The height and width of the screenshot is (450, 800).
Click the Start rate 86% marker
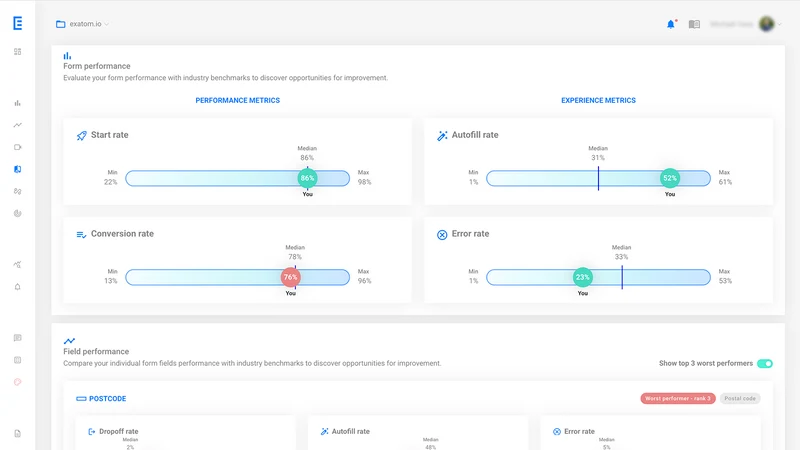click(307, 178)
